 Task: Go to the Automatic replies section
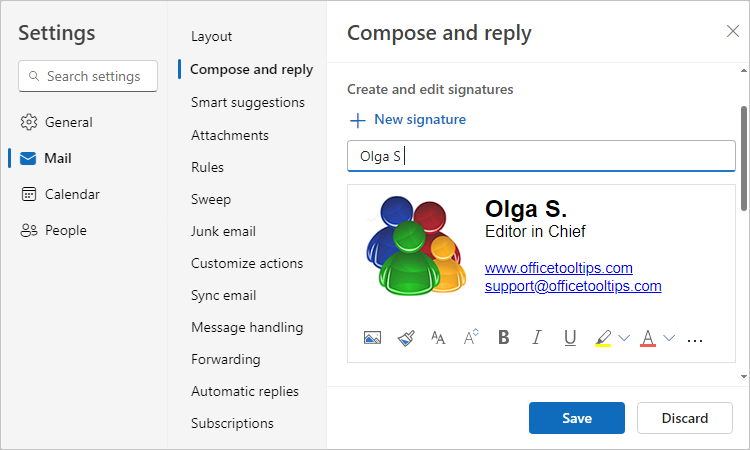[x=245, y=391]
